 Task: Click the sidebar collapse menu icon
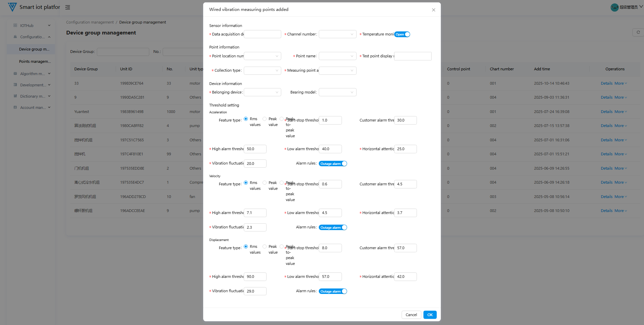pos(68,7)
